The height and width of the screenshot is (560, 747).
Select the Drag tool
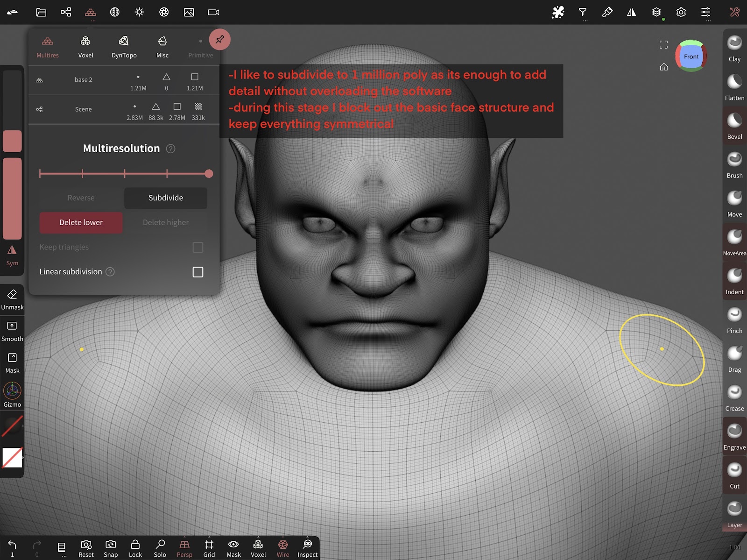(734, 359)
